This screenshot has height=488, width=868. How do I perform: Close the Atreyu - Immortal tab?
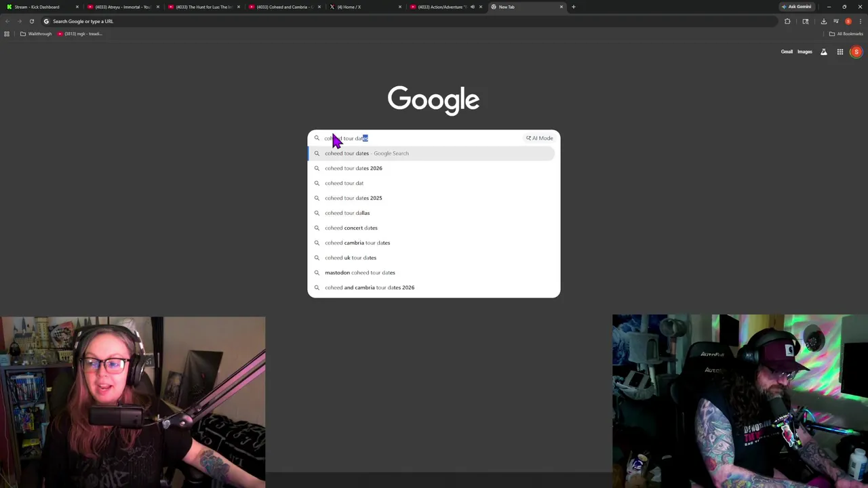tap(158, 7)
